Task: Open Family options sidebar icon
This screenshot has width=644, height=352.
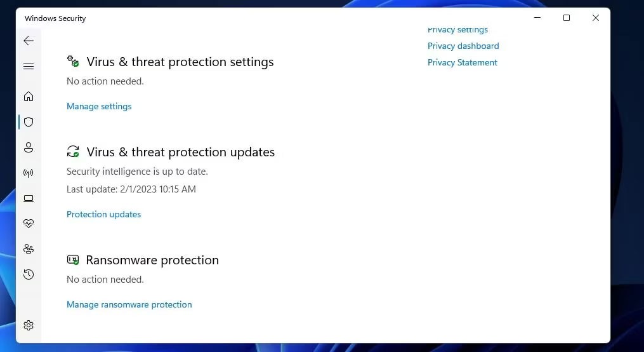Action: 29,249
